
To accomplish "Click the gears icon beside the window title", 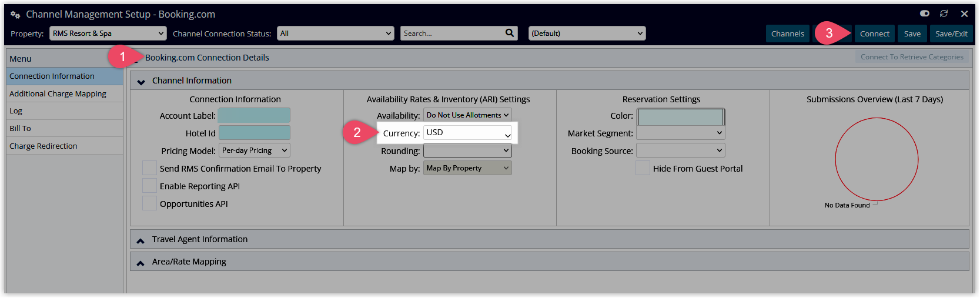I will (x=15, y=14).
